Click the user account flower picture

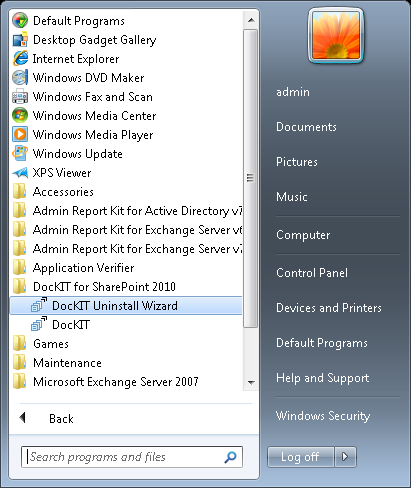(x=336, y=35)
